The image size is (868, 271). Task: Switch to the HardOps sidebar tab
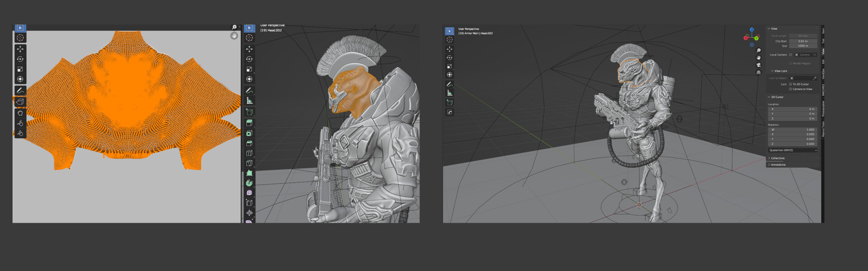(x=823, y=74)
